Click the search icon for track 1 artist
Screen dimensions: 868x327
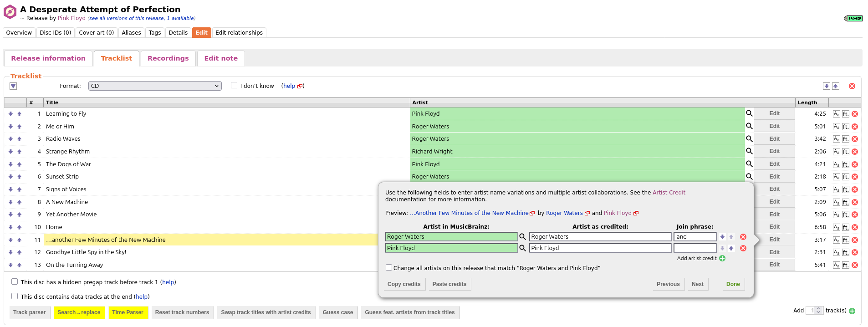tap(749, 113)
